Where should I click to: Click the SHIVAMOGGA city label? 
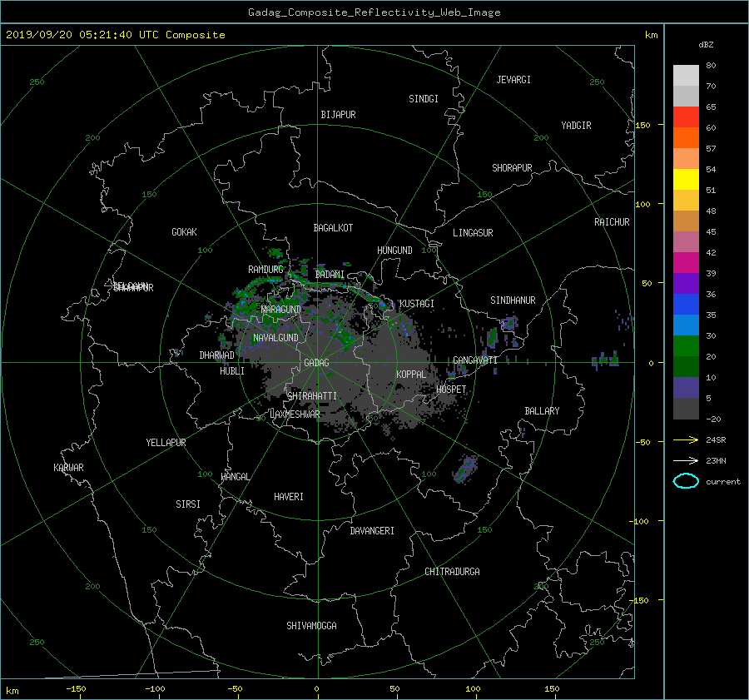(311, 625)
